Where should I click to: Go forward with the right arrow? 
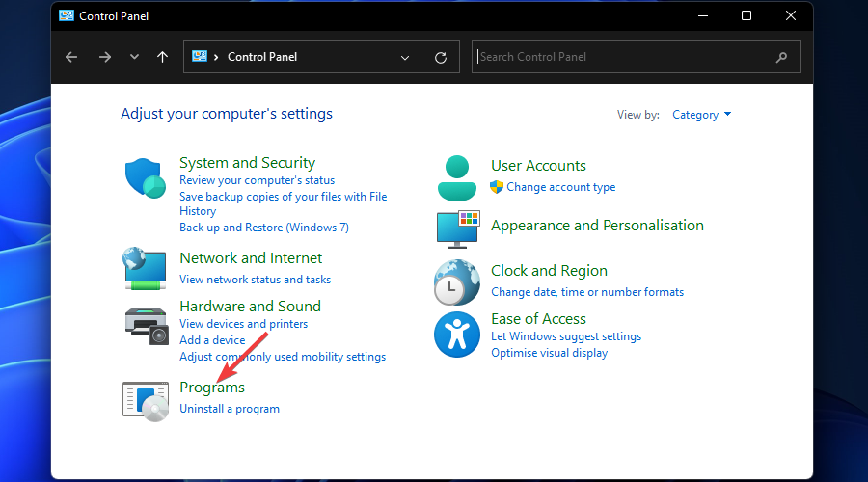coord(104,57)
